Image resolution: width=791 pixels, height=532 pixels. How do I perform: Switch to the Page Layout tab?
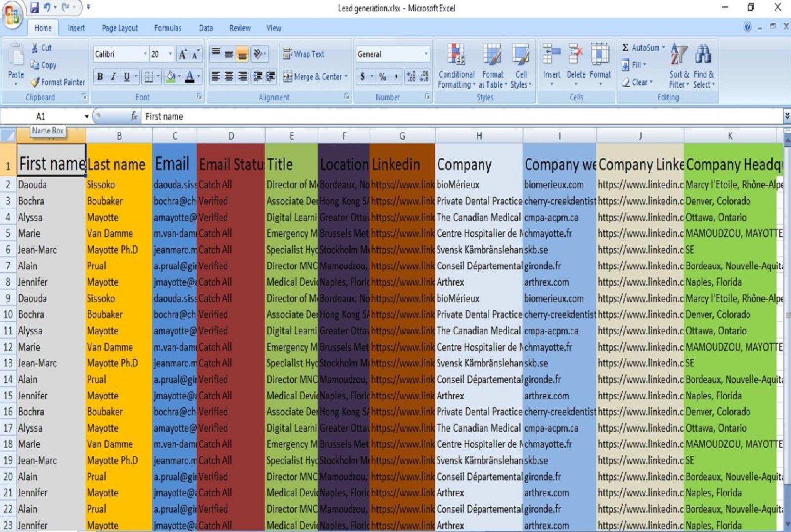[x=120, y=28]
